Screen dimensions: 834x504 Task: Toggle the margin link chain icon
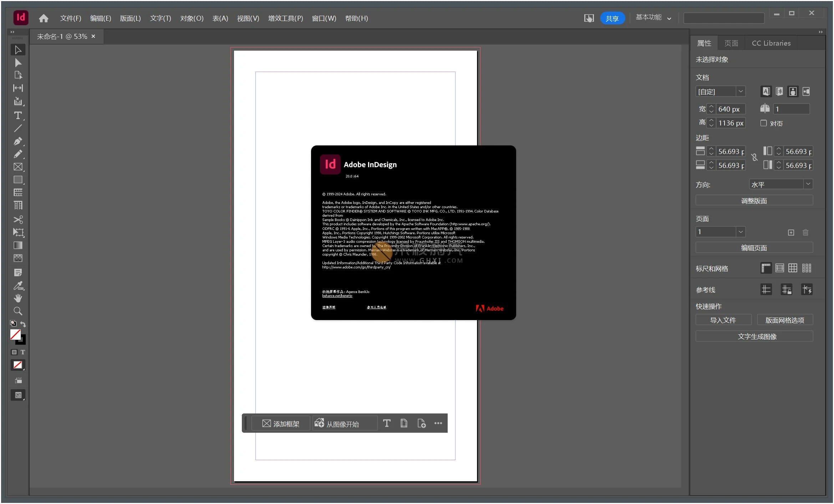[x=755, y=157]
